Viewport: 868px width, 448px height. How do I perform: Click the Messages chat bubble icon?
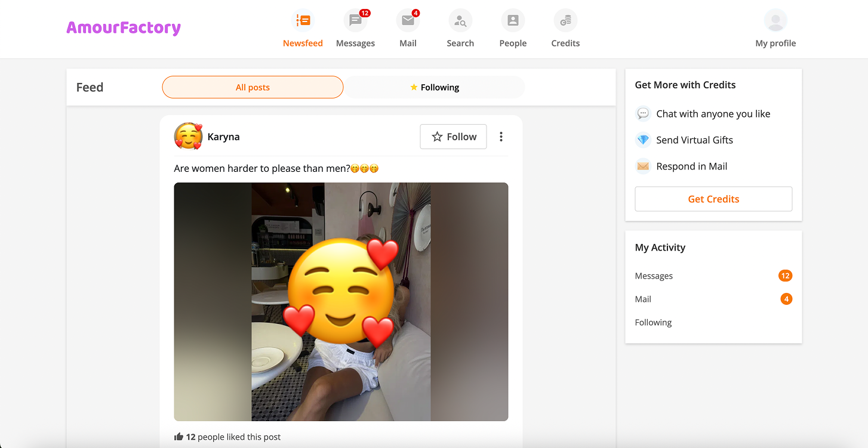coord(355,20)
